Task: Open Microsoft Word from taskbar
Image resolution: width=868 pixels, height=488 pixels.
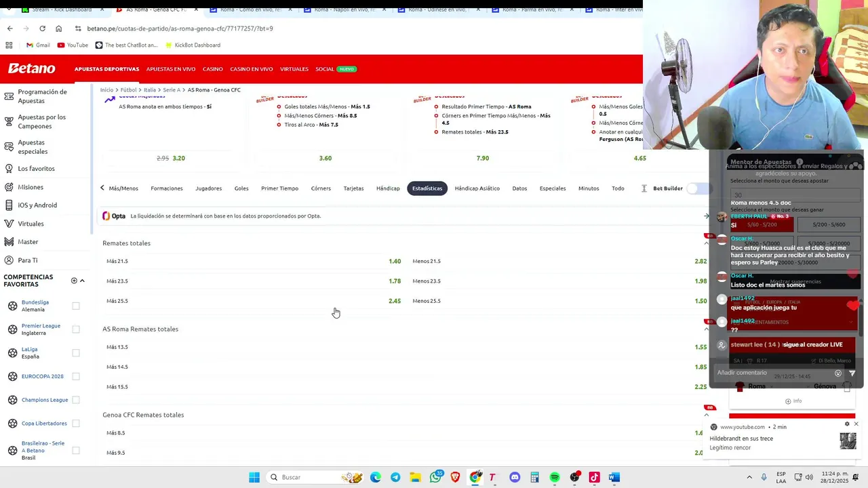Action: [614, 477]
